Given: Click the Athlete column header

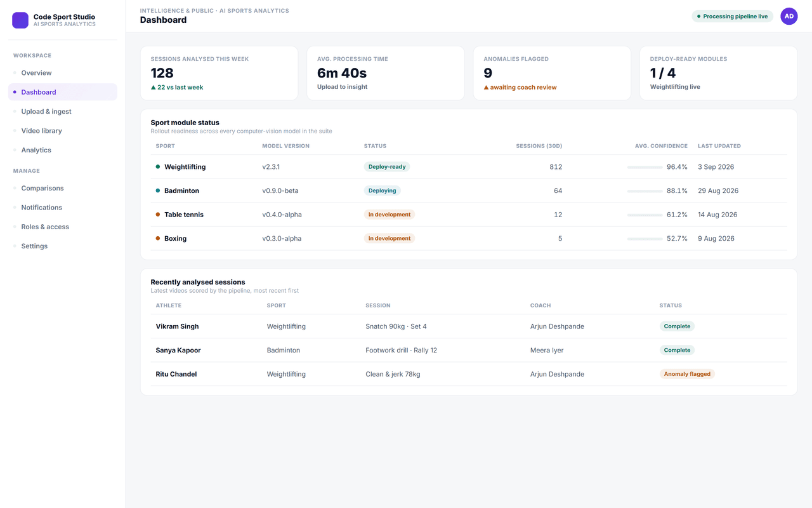Looking at the screenshot, I should pos(169,305).
